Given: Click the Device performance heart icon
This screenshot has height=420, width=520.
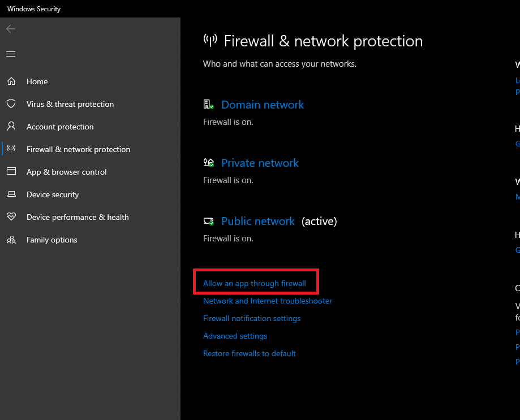Looking at the screenshot, I should (x=11, y=217).
